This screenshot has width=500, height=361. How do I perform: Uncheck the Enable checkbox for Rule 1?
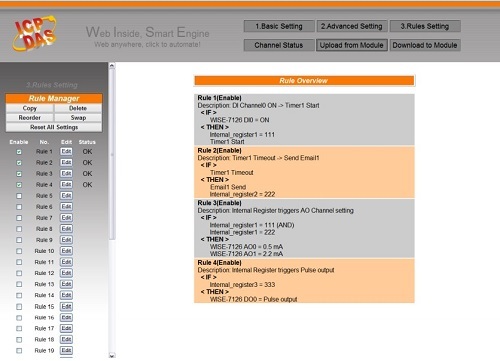click(19, 152)
